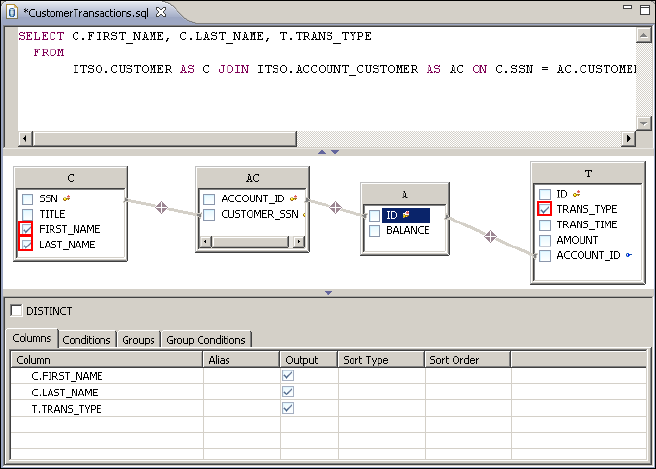Click the Output column header

309,360
